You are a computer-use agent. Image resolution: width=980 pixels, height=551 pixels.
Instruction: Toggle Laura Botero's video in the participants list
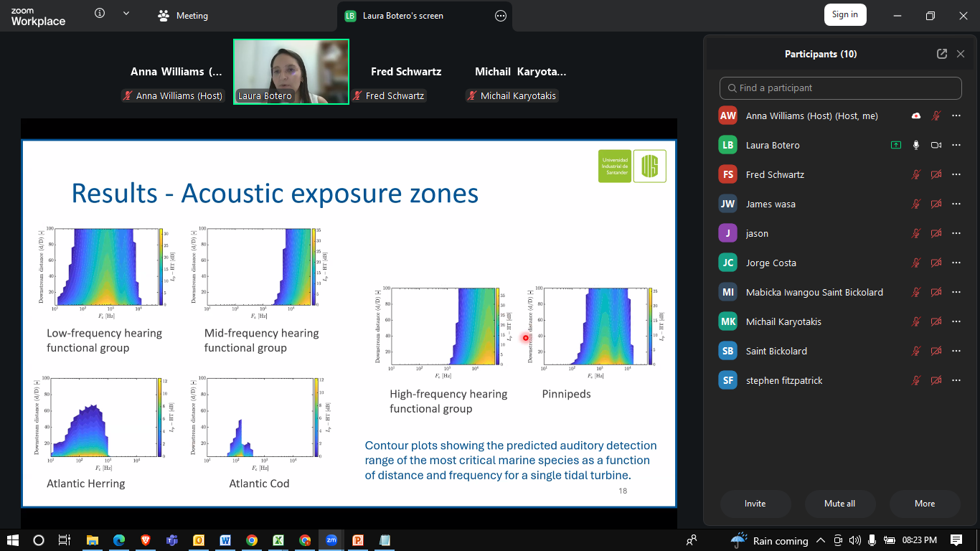(936, 145)
